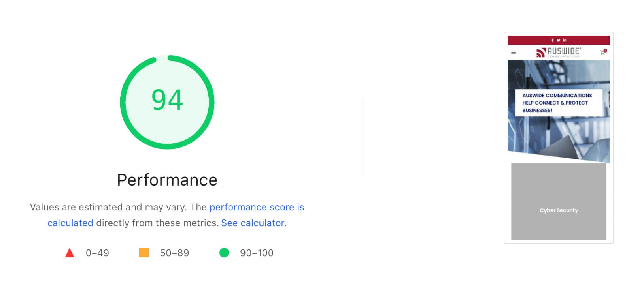Click the green circle icon for 90–100 range
644x287 pixels.
click(x=225, y=253)
